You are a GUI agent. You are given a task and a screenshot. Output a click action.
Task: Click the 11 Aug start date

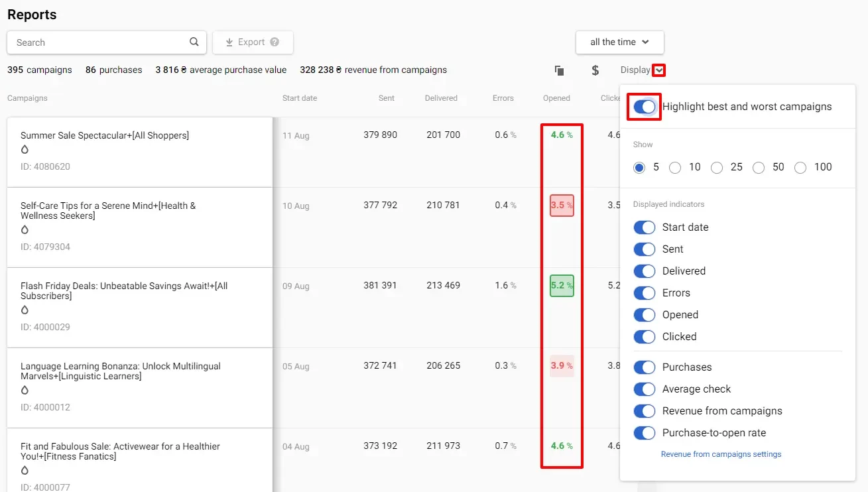[x=296, y=135]
